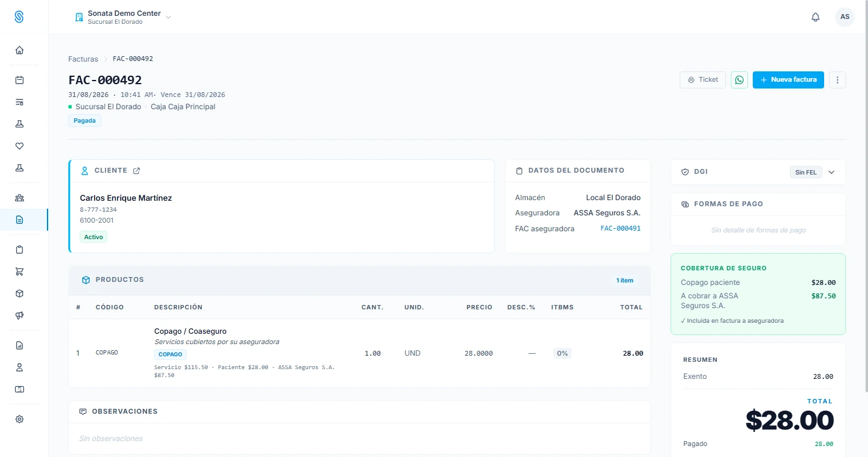Screen dimensions: 868x457
Task: Open the people group icon in sidebar
Action: click(20, 198)
